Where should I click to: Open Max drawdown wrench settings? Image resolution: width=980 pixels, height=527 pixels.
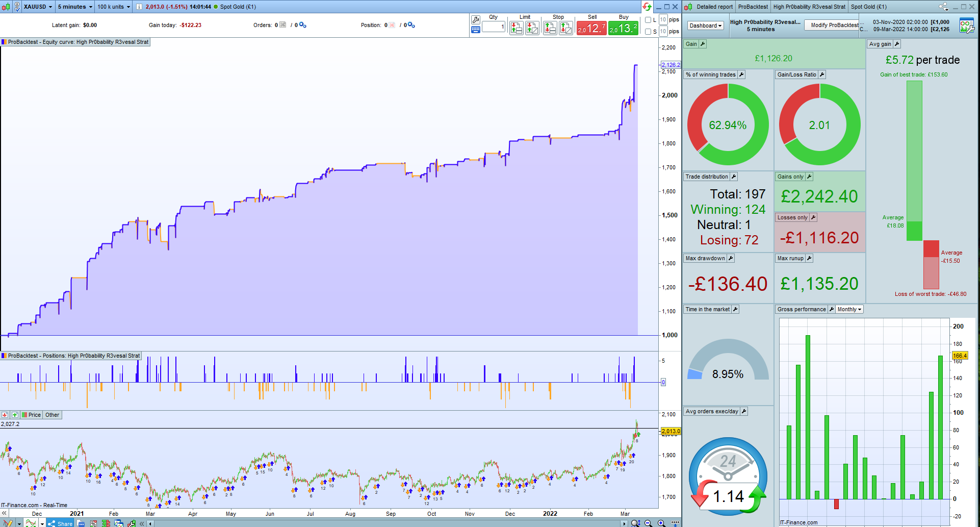click(731, 258)
